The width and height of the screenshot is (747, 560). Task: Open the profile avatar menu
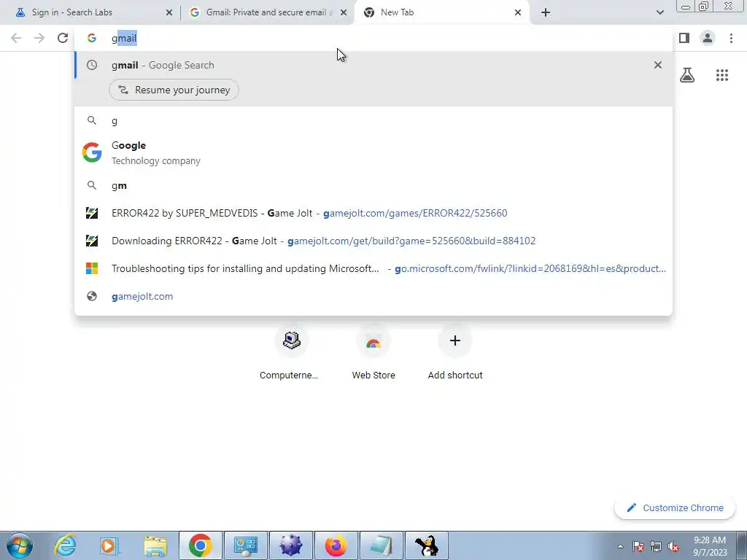tap(708, 38)
